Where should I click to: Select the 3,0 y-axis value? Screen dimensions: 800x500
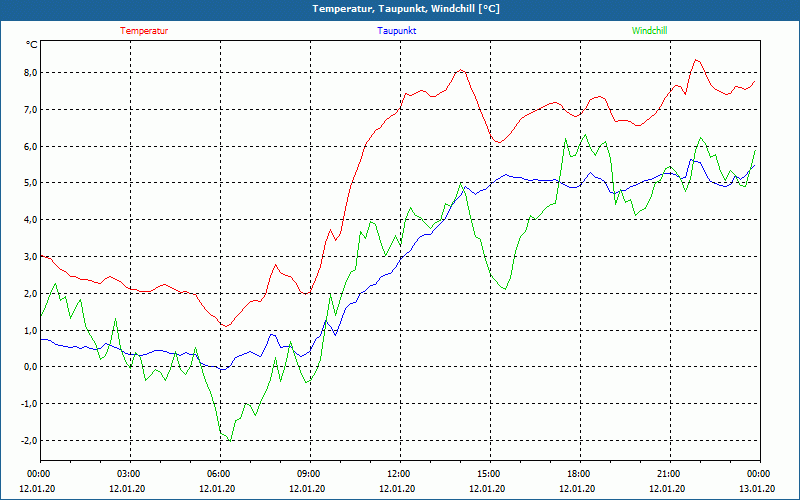[31, 257]
